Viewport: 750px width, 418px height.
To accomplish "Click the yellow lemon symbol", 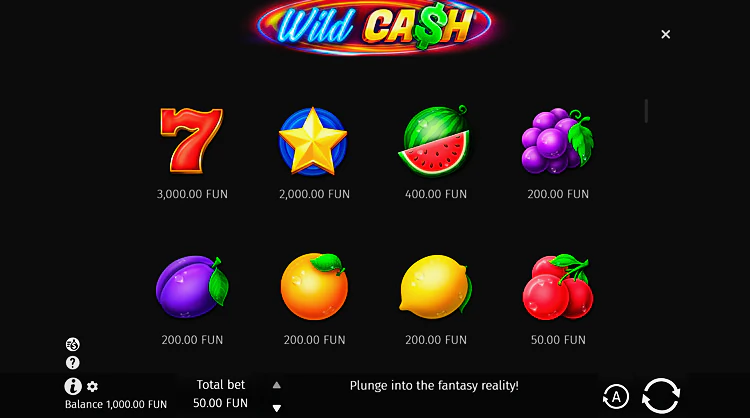I will coord(435,287).
